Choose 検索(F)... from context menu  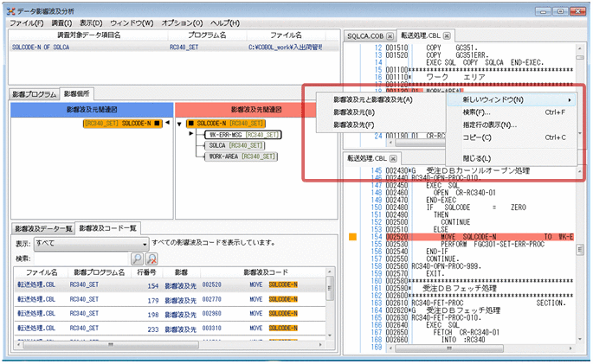pos(512,112)
